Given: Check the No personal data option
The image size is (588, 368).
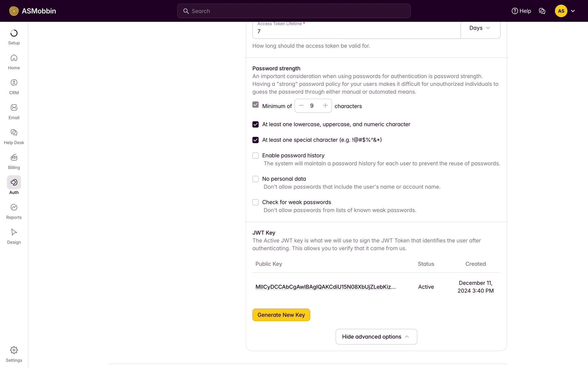Looking at the screenshot, I should click(255, 179).
